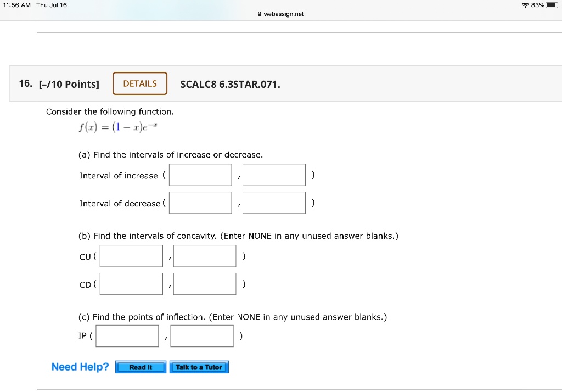Click the first CU answer field
Screen dimensions: 562x392
click(131, 256)
